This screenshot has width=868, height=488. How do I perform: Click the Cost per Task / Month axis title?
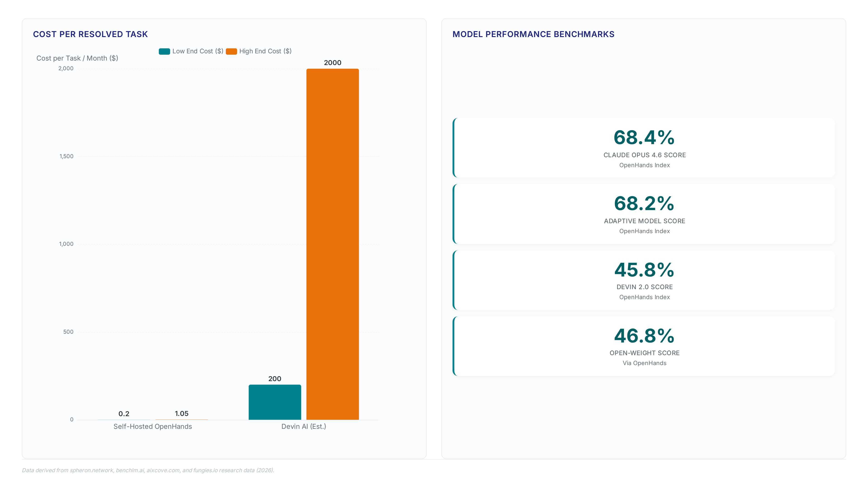[77, 58]
